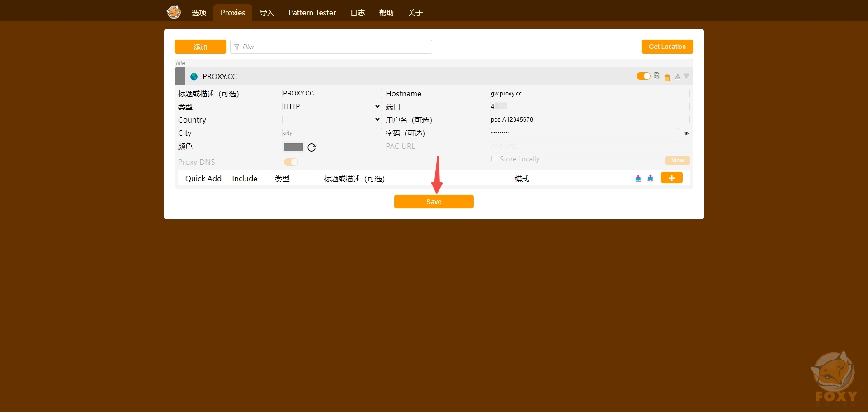Duplicate the PROXY.CC proxy entry

pos(657,76)
